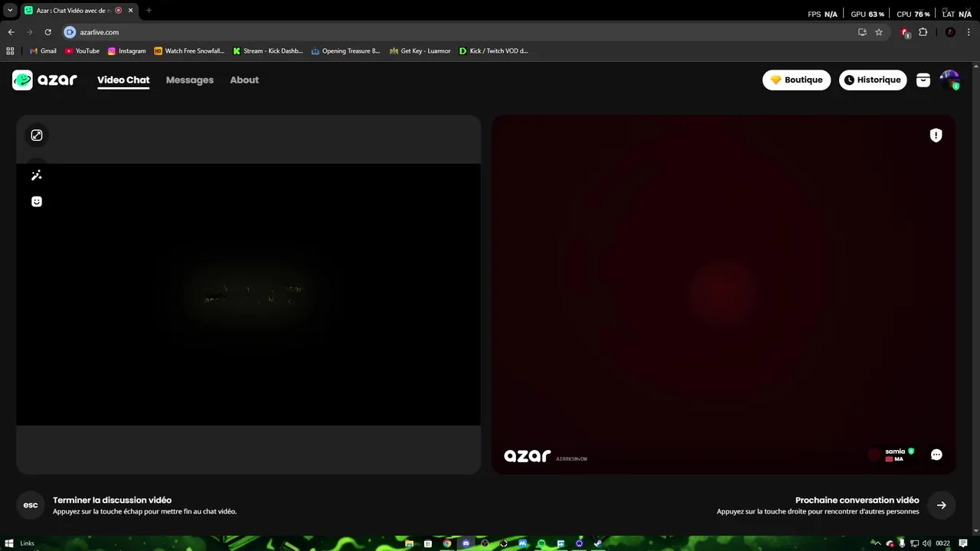Open the network icon in system tray
980x551 pixels.
point(914,543)
